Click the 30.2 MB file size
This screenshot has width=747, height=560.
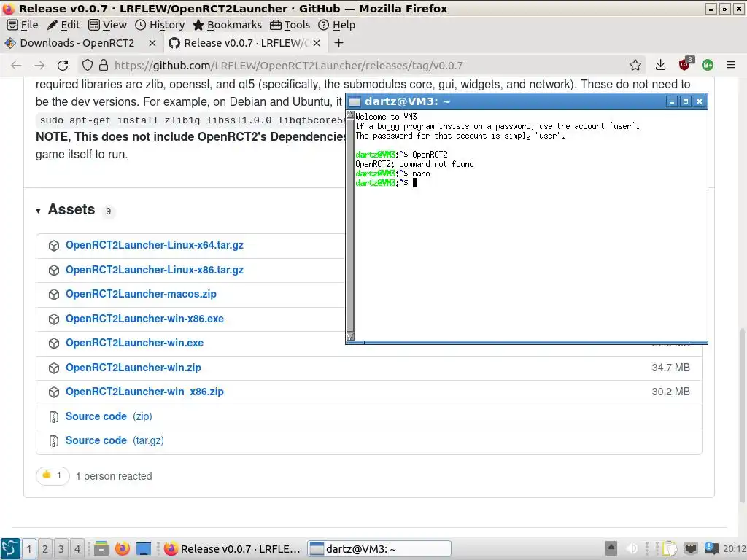point(671,392)
